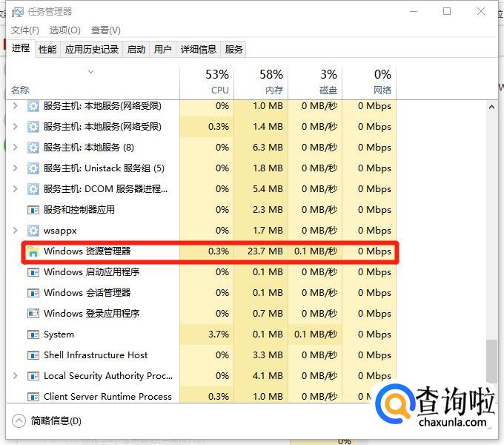This screenshot has width=504, height=445.
Task: Switch to the 服务 tab
Action: click(x=233, y=50)
